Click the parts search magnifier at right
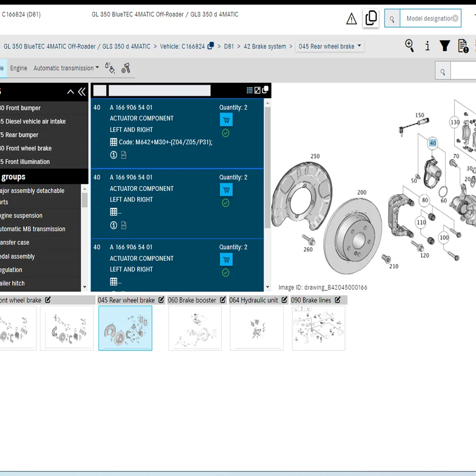Screen dimensions: 476x476 click(x=443, y=72)
